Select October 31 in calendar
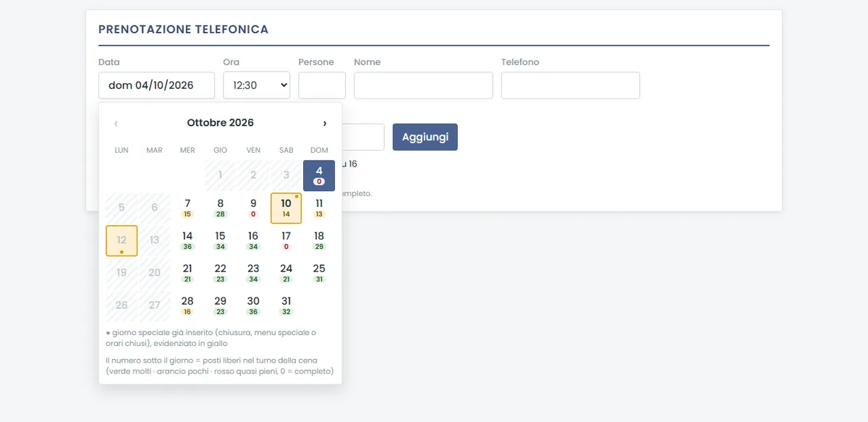Viewport: 868px width, 422px height. tap(286, 305)
